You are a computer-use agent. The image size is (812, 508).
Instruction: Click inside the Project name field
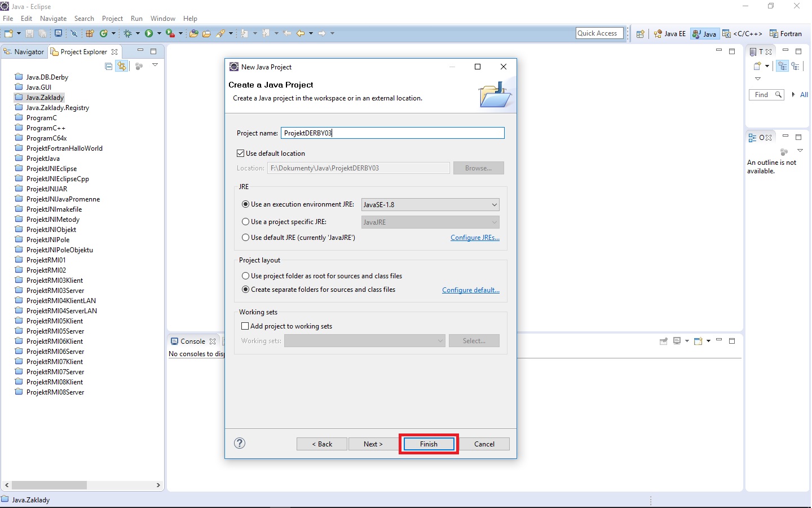pos(392,133)
